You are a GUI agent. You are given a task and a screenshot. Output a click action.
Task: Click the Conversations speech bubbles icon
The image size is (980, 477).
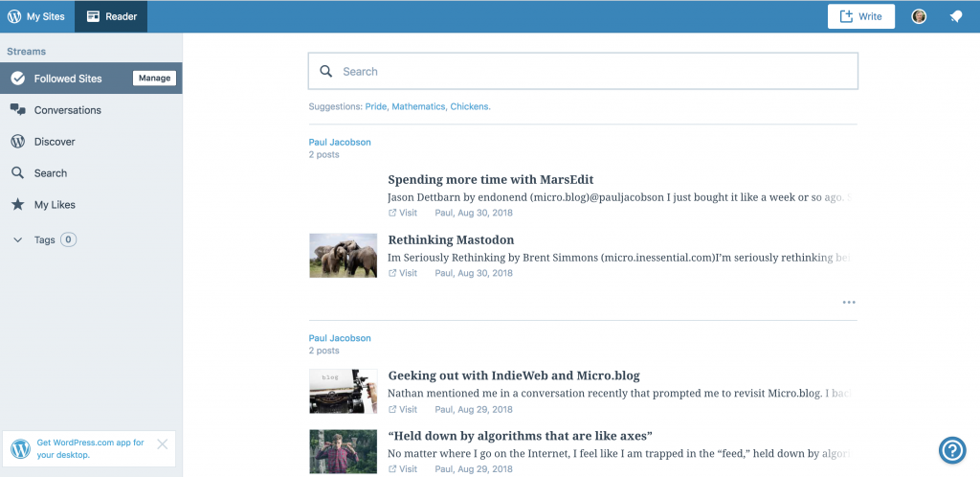18,110
